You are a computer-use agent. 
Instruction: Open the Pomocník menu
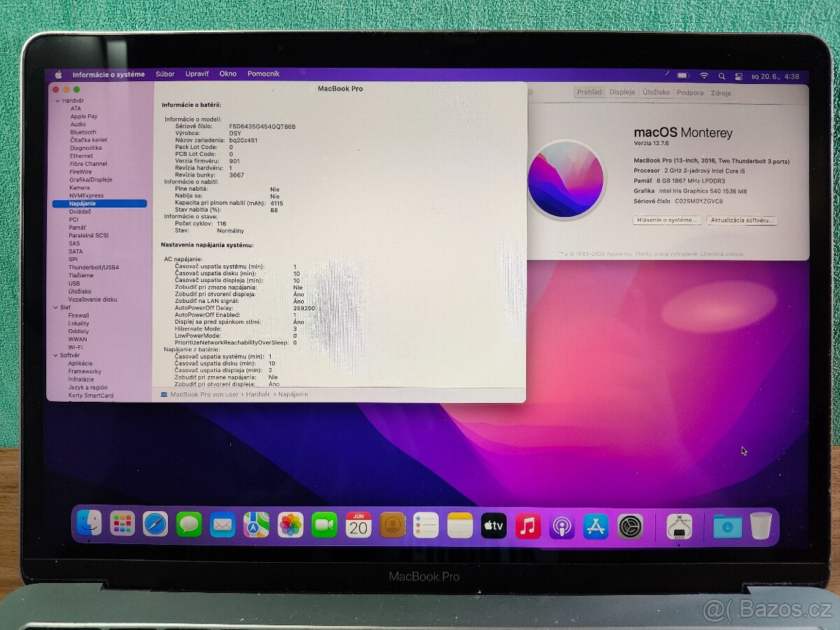click(x=263, y=73)
